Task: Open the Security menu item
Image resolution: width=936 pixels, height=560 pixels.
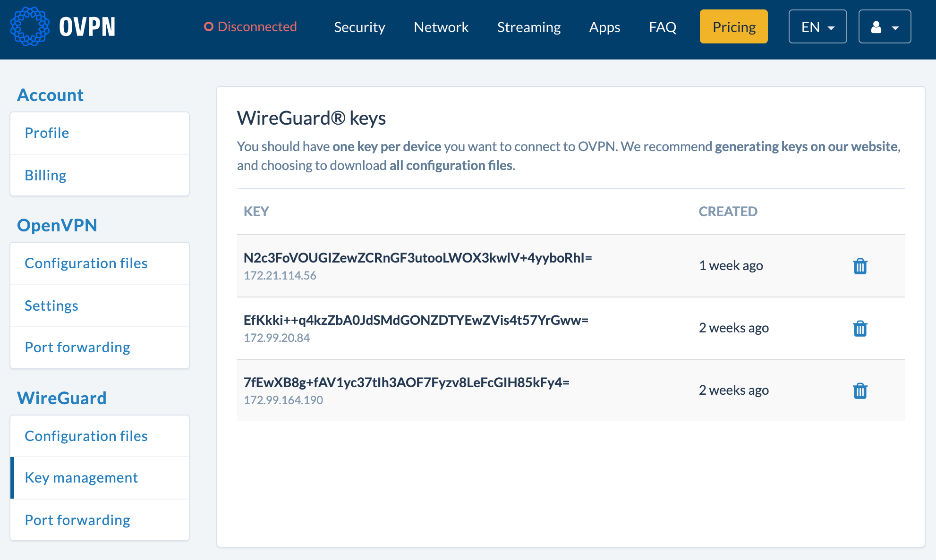Action: pos(359,27)
